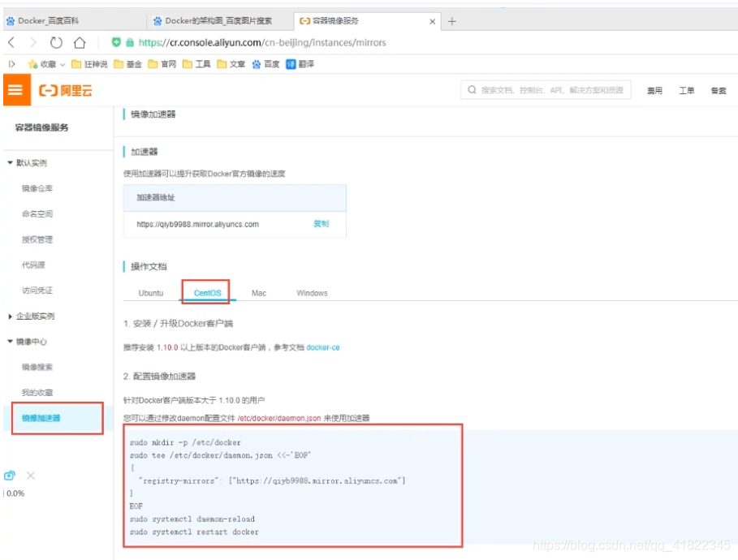Open the orange hamburger menu
Image resolution: width=738 pixels, height=560 pixels.
(14, 92)
